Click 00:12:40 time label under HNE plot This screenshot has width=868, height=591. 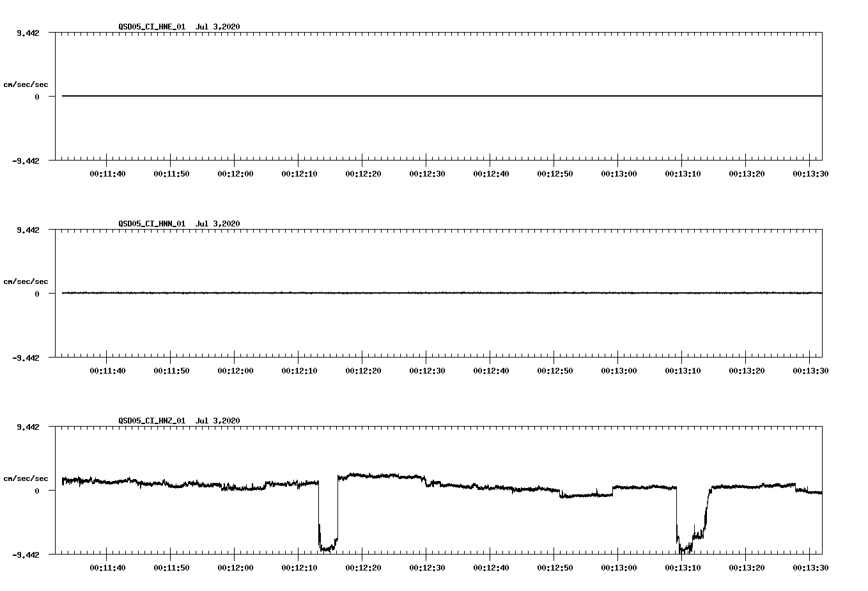491,174
